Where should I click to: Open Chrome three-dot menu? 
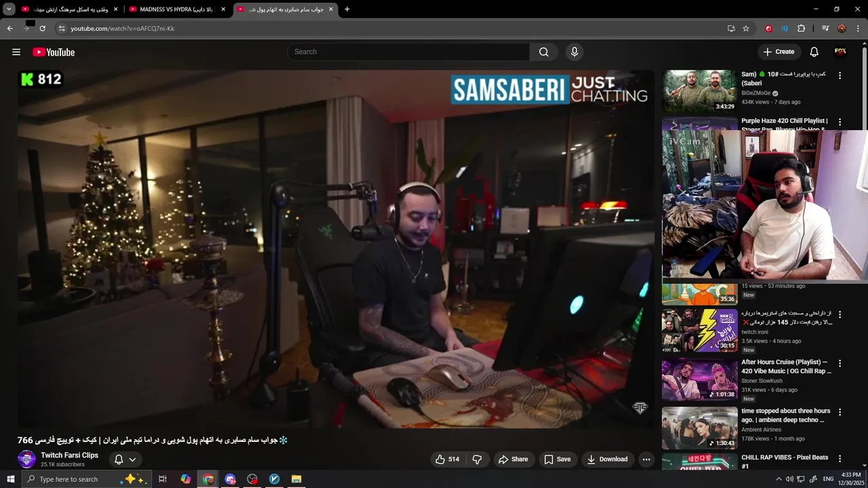tap(858, 28)
